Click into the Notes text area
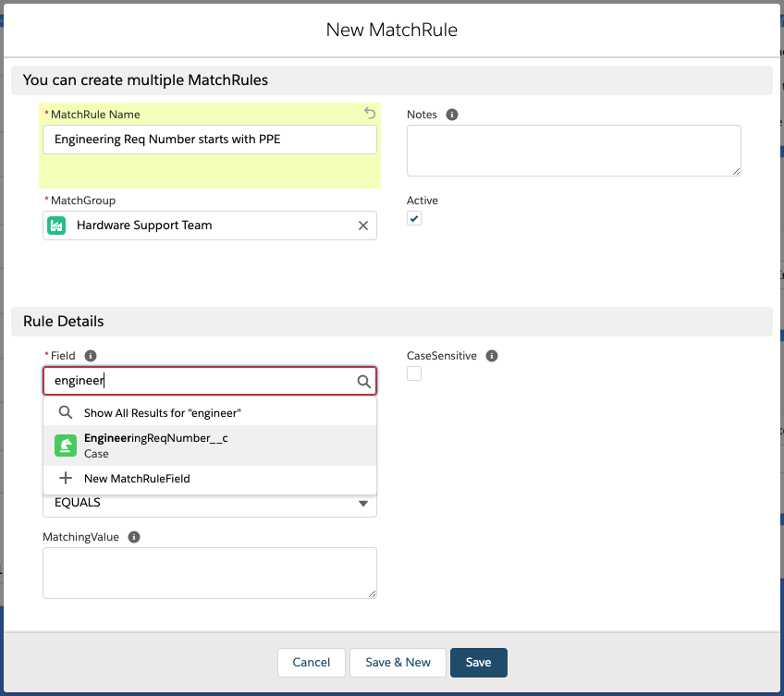The image size is (784, 696). (573, 151)
